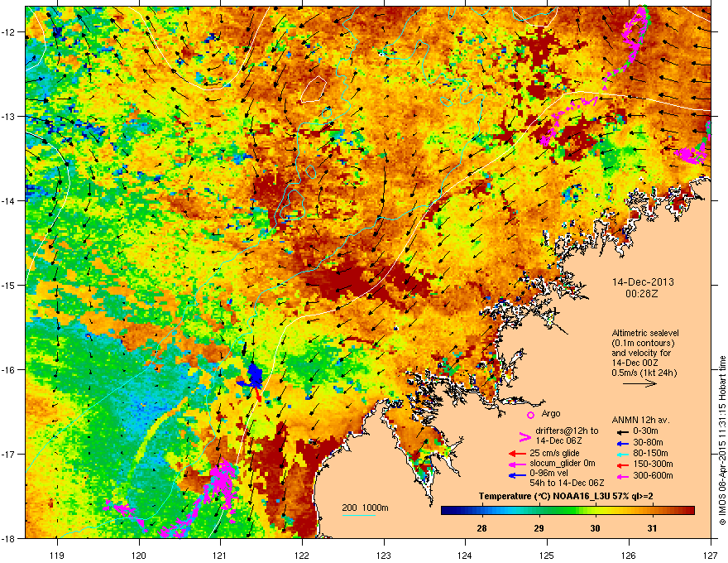Image resolution: width=728 pixels, height=563 pixels.
Task: Click the -13 latitude axis label
Action: [x=8, y=117]
